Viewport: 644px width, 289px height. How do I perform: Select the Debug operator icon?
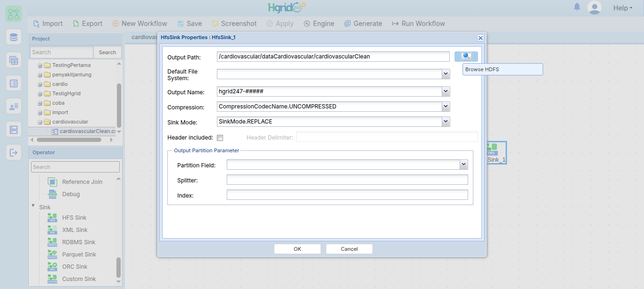(52, 194)
